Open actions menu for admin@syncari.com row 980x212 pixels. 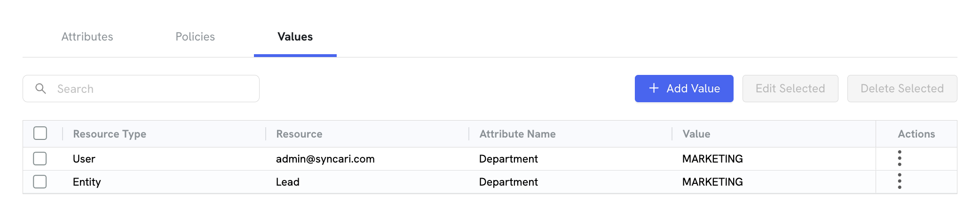pos(899,158)
